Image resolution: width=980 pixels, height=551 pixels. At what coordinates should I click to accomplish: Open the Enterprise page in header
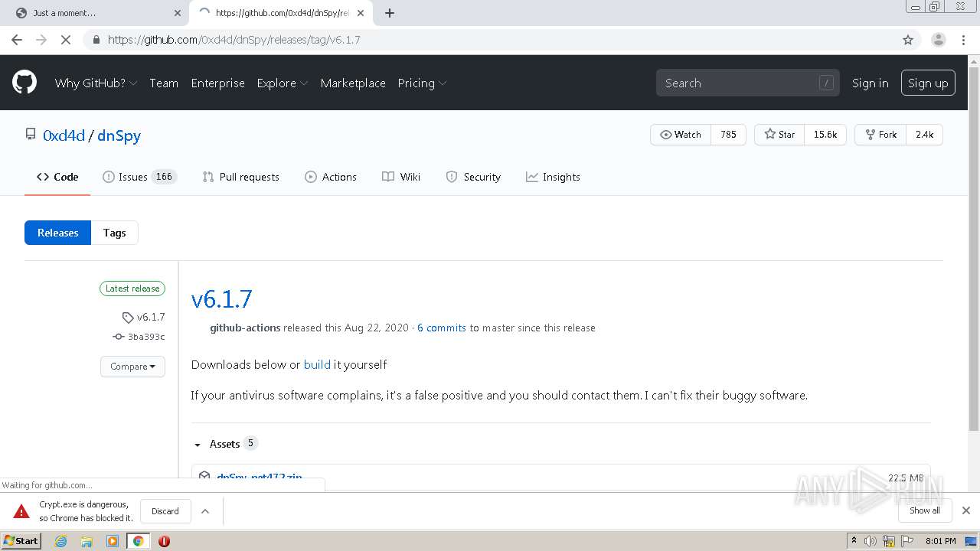tap(217, 83)
